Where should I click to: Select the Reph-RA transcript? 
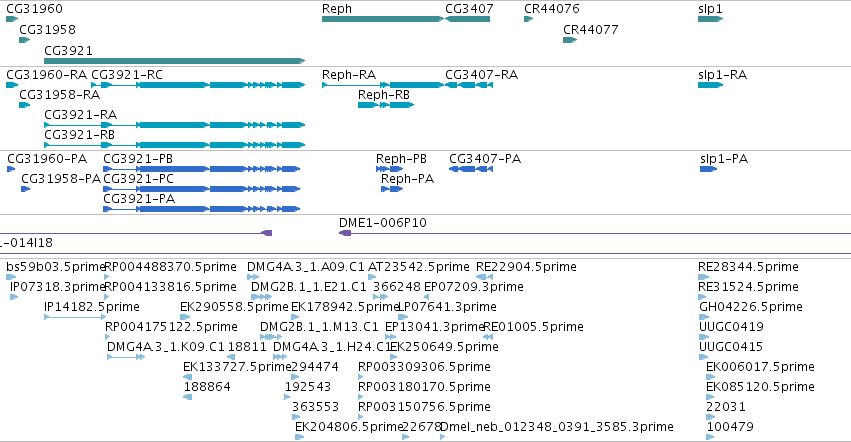tap(383, 85)
